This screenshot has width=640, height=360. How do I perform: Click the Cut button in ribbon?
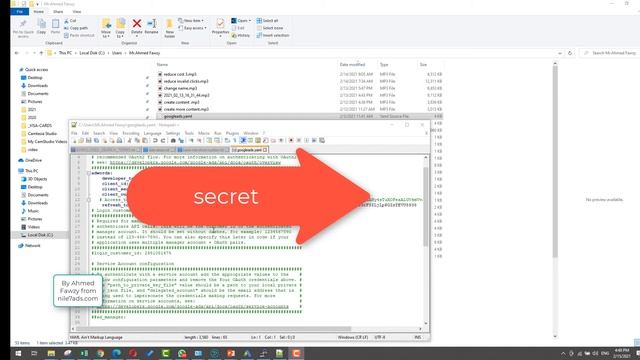tap(70, 20)
